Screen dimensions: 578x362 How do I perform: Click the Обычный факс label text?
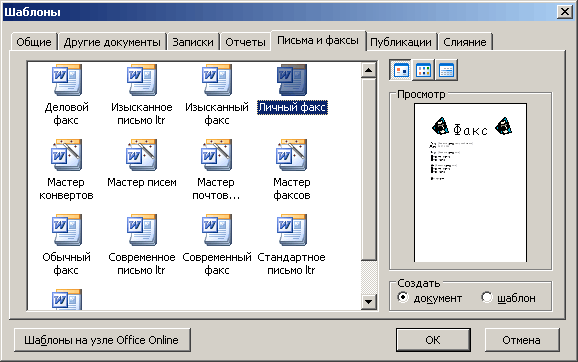[66, 264]
